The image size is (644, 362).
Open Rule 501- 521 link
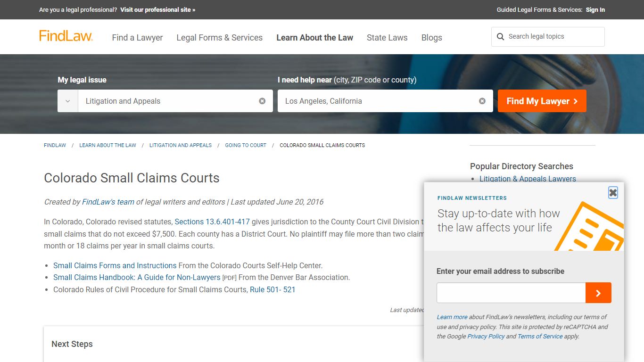pos(272,289)
